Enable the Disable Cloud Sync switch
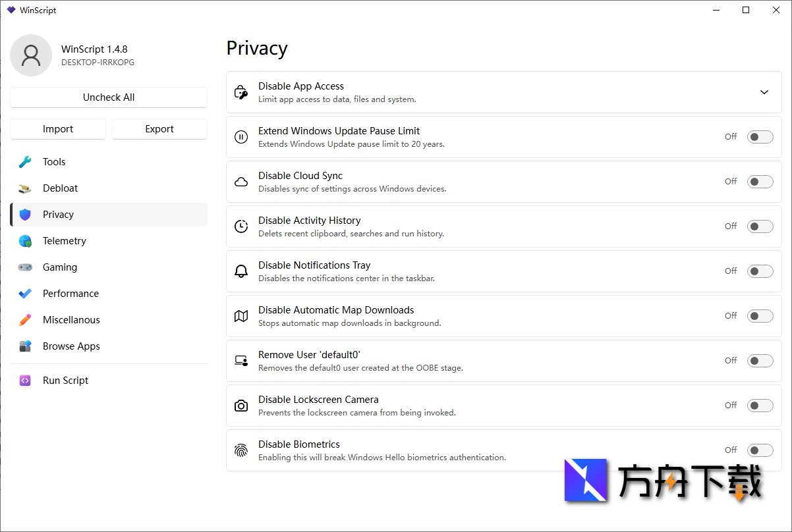Screen dimensions: 792x532 pyautogui.click(x=760, y=182)
